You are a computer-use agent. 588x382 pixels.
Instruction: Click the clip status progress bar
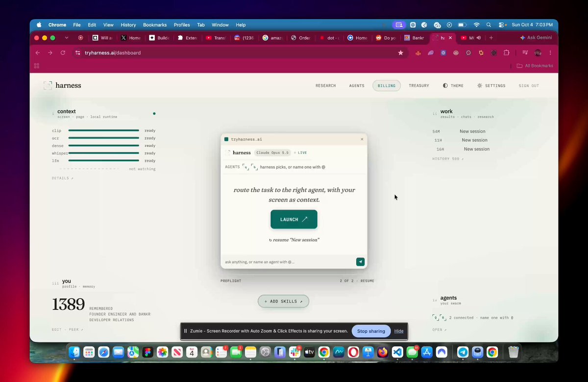coord(104,130)
